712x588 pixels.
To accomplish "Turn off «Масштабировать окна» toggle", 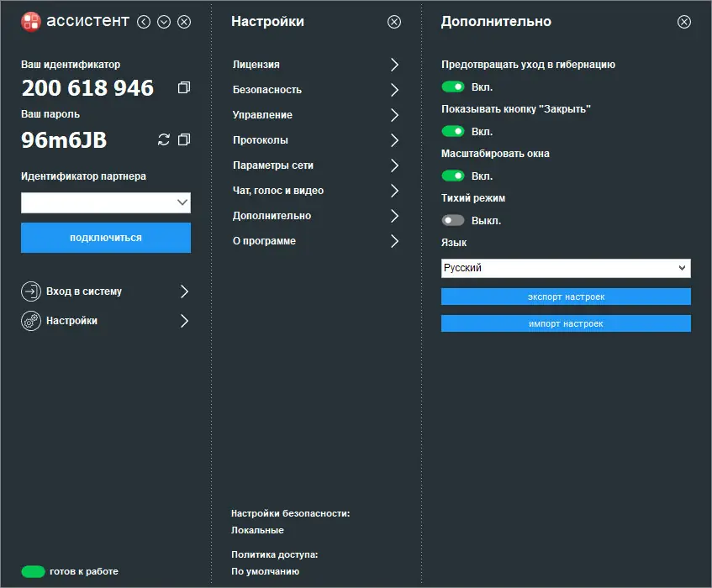I will (x=453, y=176).
